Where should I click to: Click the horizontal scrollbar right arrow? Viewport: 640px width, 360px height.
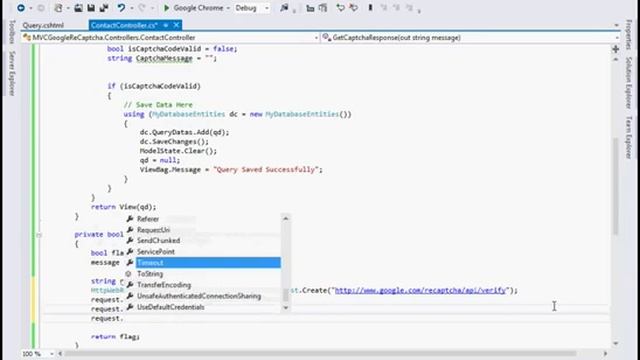(x=605, y=353)
